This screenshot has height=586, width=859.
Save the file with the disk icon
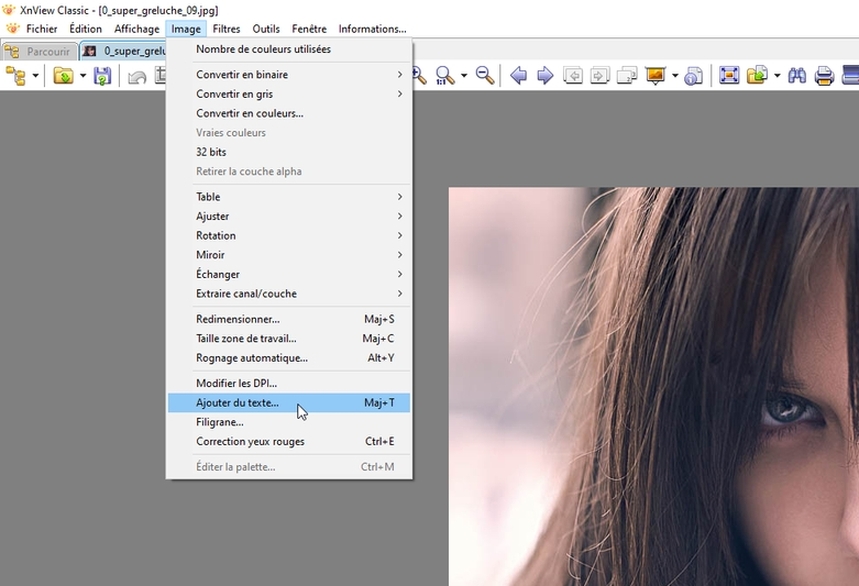tap(101, 75)
